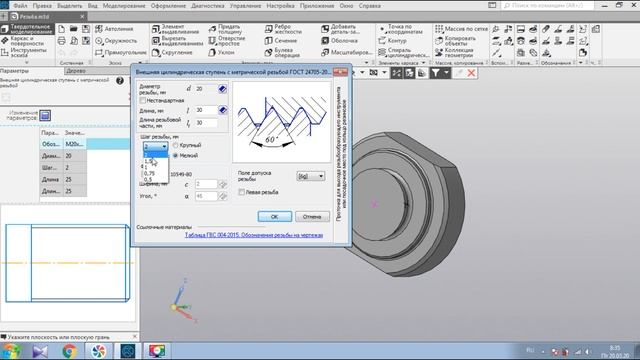
Task: Click Копировать объекты tool
Action: (x=456, y=41)
